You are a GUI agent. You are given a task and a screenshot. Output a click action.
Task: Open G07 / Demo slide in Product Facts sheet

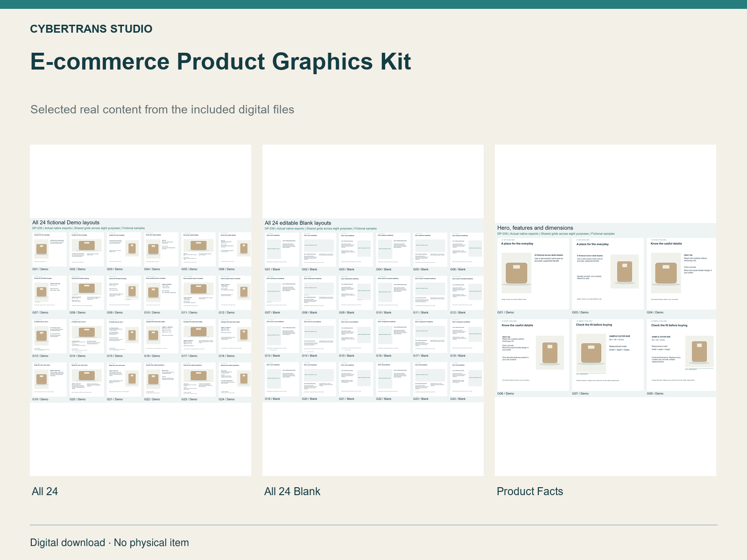click(x=608, y=355)
